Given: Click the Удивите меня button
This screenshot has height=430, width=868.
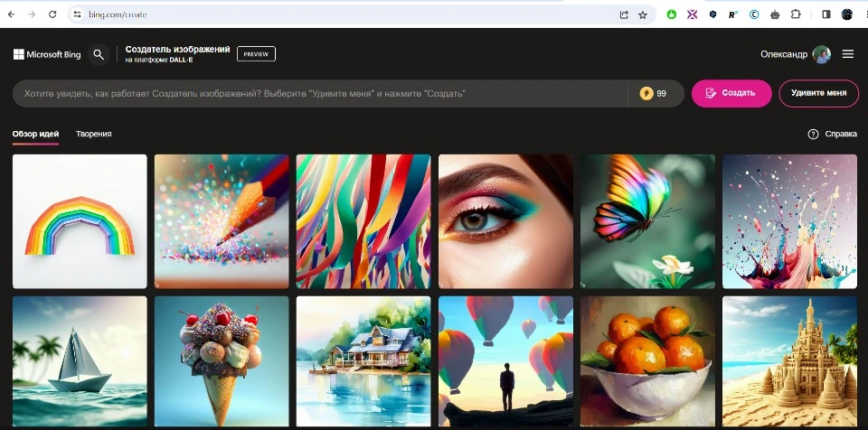Looking at the screenshot, I should [818, 93].
